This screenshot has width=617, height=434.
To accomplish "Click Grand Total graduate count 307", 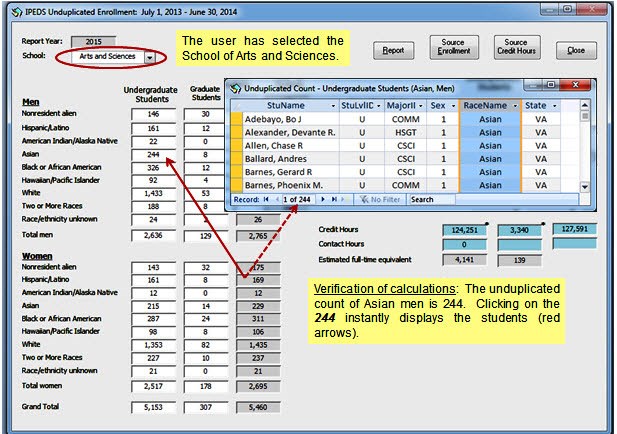I will [x=205, y=407].
